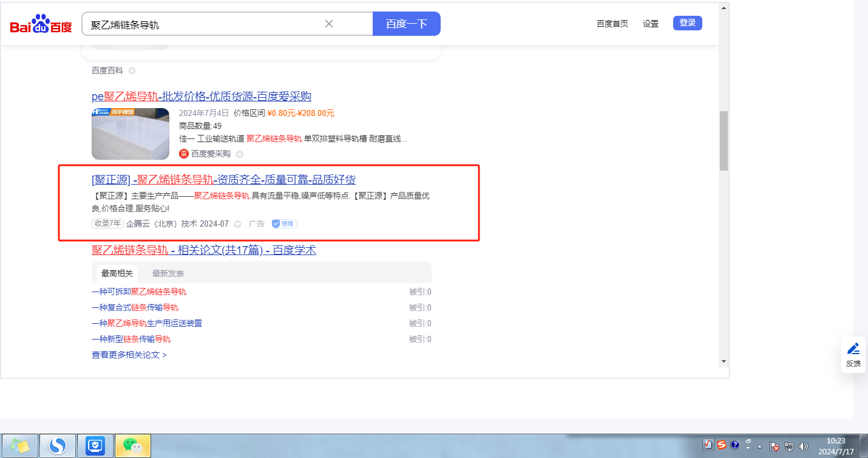This screenshot has height=458, width=868.
Task: Open the 反馈 feedback pencil icon
Action: tap(853, 349)
